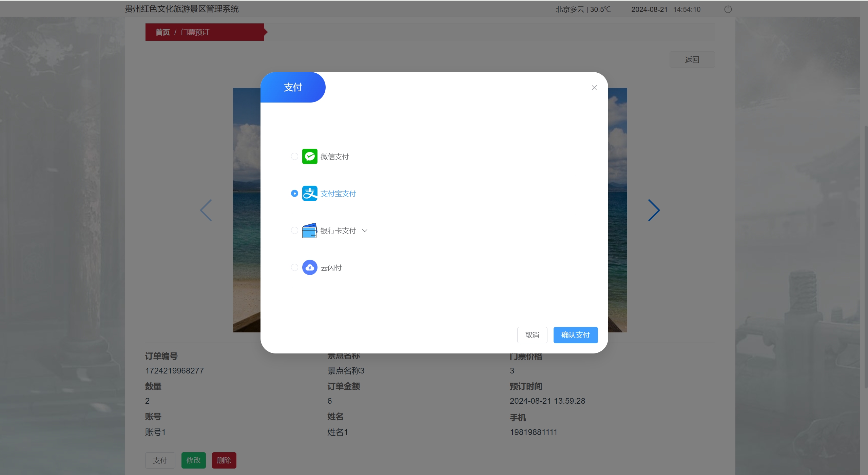Select the 云闪付 radio button
Image resolution: width=868 pixels, height=475 pixels.
pos(294,268)
